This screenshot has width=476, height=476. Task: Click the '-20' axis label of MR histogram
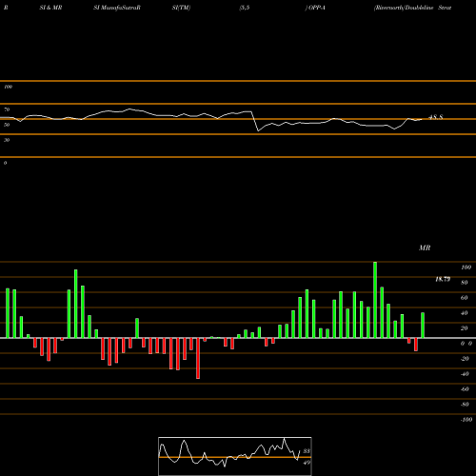click(x=465, y=359)
